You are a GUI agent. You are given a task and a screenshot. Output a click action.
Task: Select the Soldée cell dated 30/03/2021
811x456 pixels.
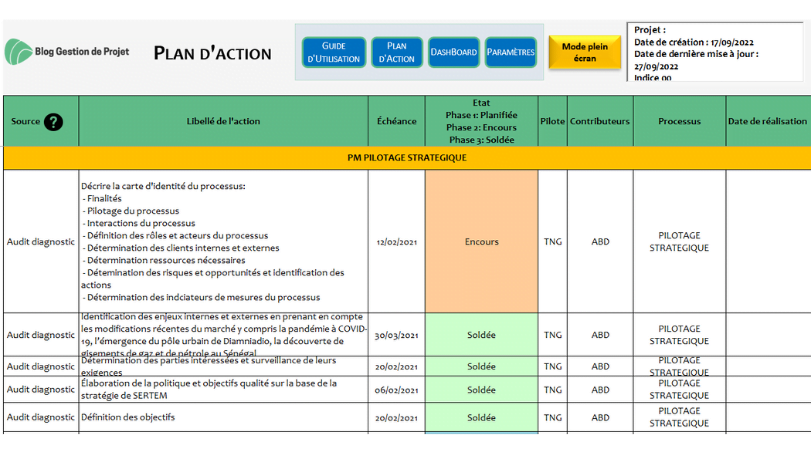482,335
